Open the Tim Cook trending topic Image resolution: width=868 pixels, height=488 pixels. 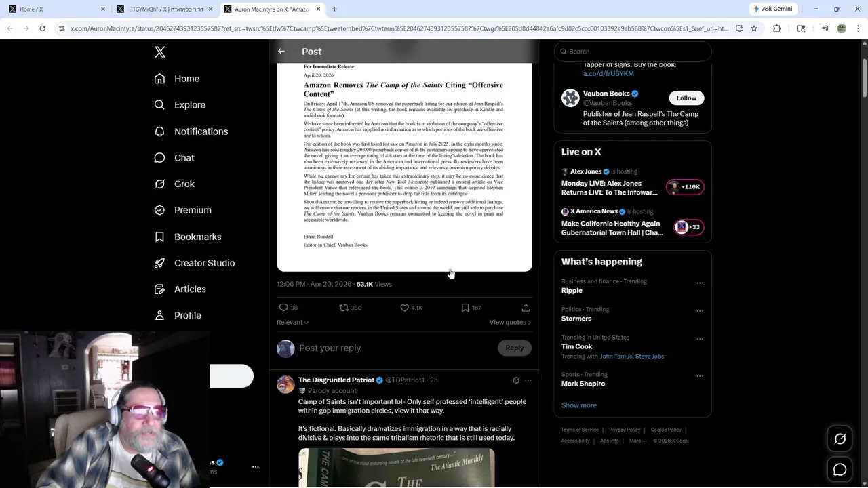[x=577, y=346]
